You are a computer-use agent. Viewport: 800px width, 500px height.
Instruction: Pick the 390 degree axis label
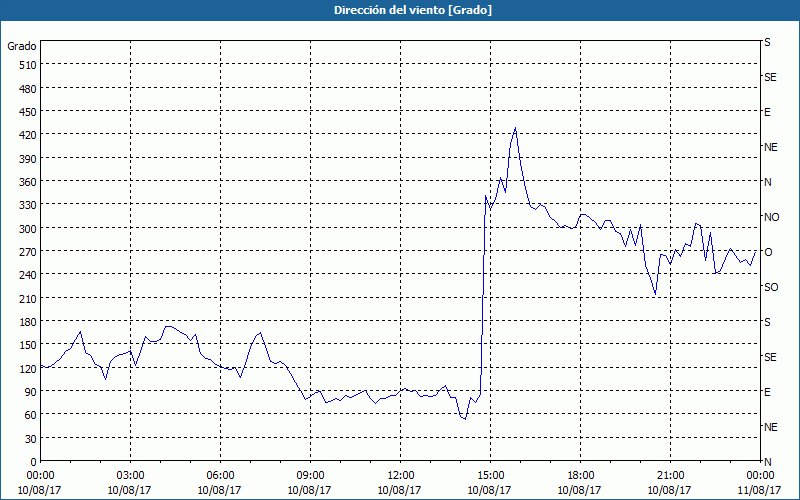[x=28, y=159]
